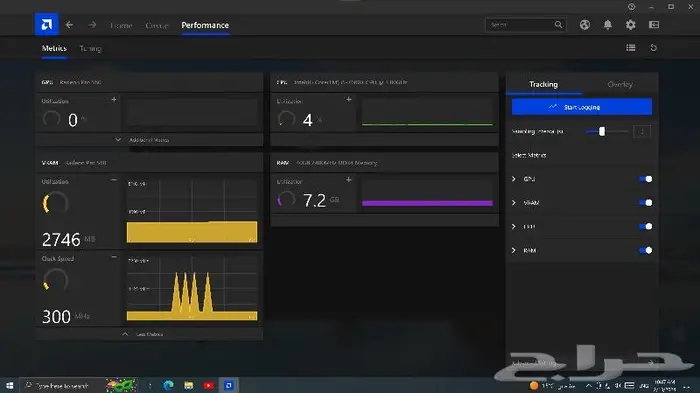Screen dimensions: 700x393
Task: Open notifications bell
Action: (608, 25)
